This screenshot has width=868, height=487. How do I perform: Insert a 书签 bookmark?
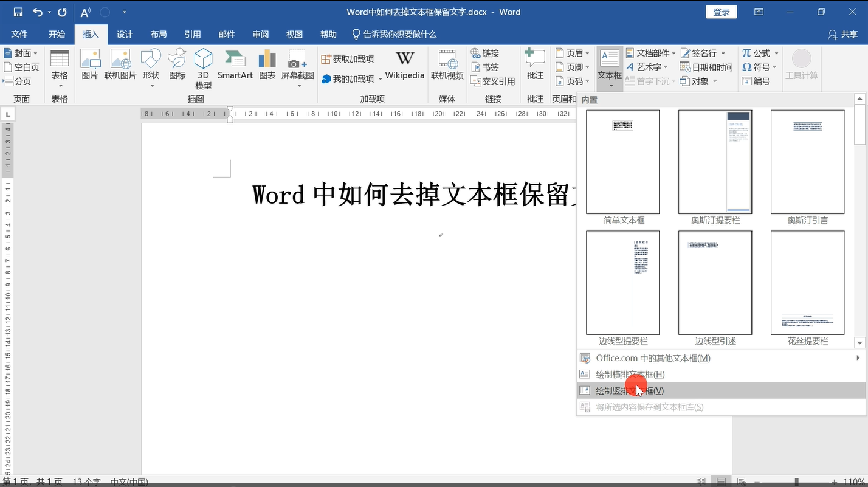coord(484,67)
